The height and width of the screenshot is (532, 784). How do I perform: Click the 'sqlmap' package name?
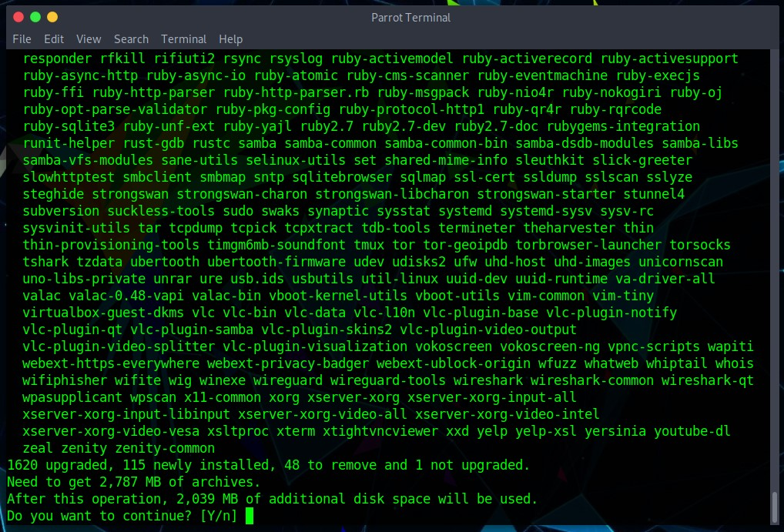point(423,177)
